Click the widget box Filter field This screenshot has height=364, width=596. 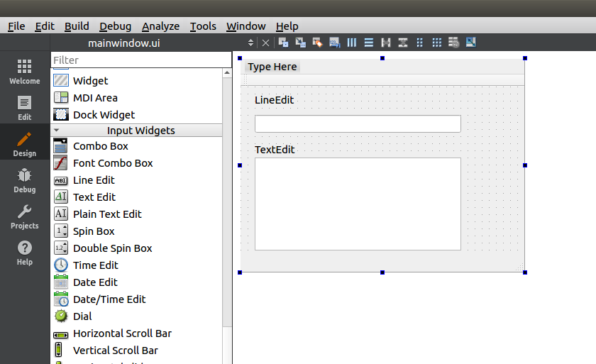pos(141,60)
